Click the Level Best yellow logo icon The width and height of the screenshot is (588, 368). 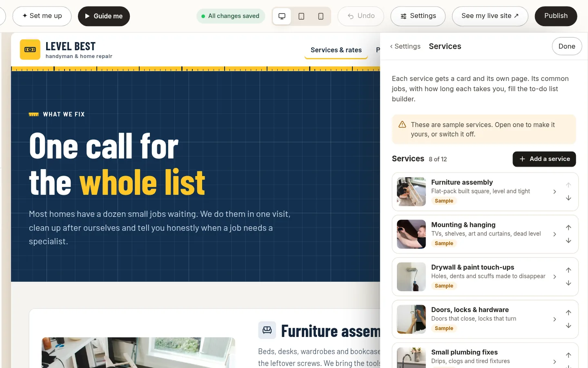click(x=30, y=49)
